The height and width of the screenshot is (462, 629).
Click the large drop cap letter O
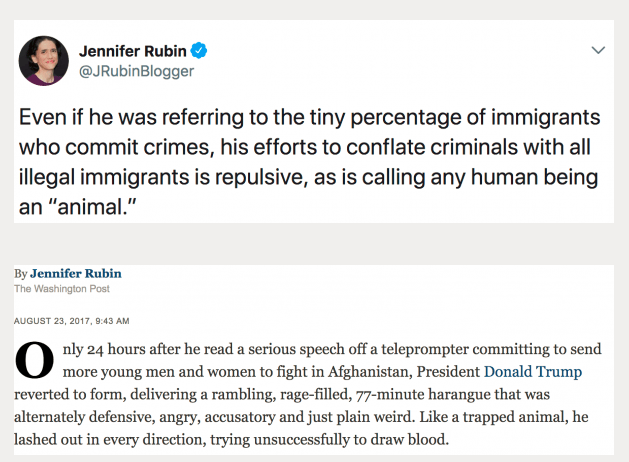[x=34, y=360]
